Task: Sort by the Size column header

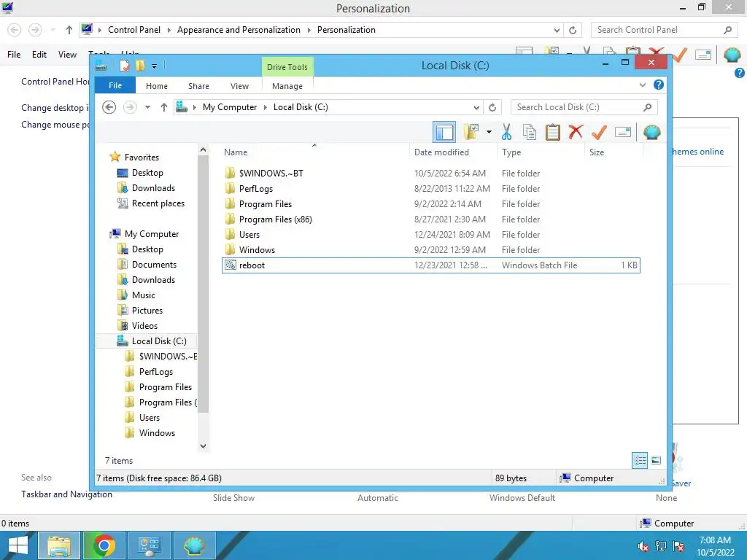Action: [614, 152]
